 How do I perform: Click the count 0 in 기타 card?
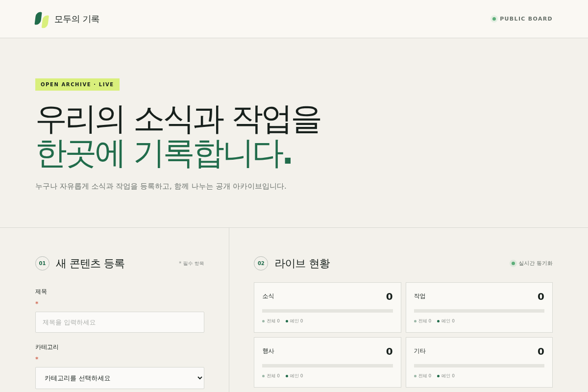[x=541, y=351]
